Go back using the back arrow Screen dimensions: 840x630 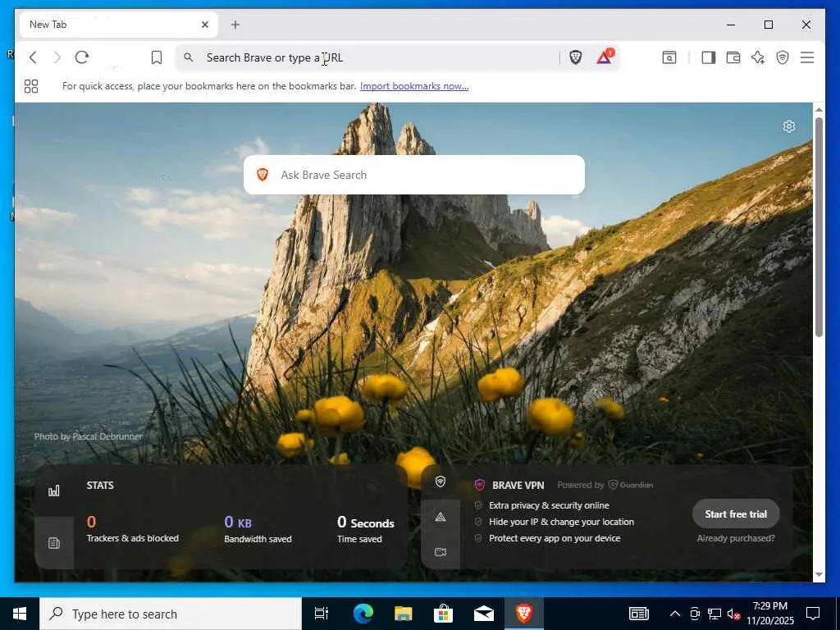click(x=33, y=57)
